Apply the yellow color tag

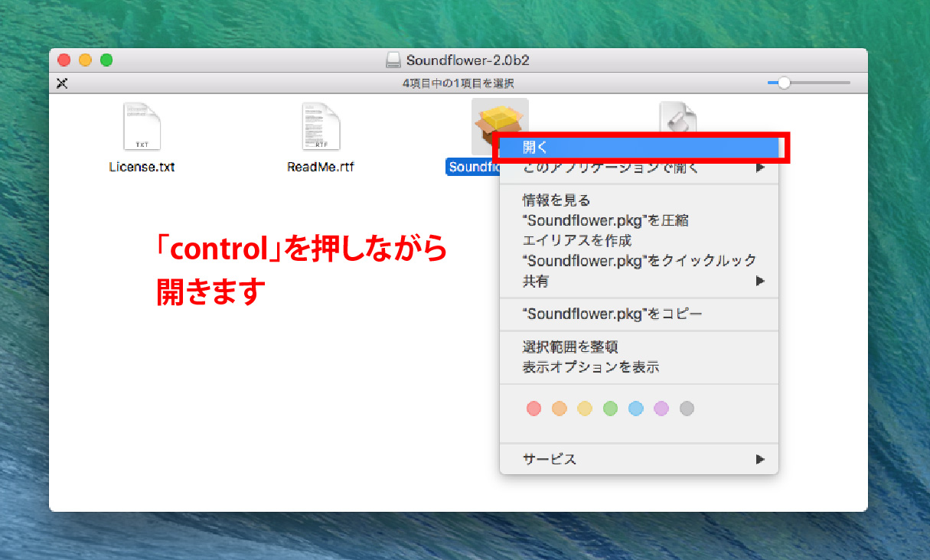[x=585, y=409]
